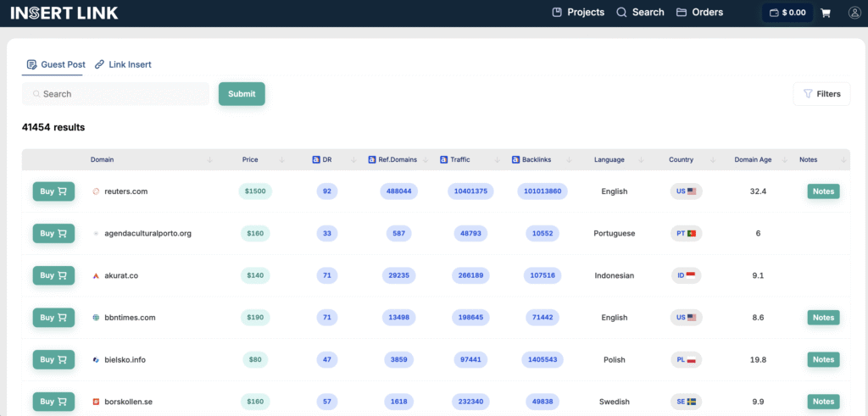The height and width of the screenshot is (416, 868).
Task: Click the agendaculturalporto.org favicon
Action: click(x=96, y=234)
